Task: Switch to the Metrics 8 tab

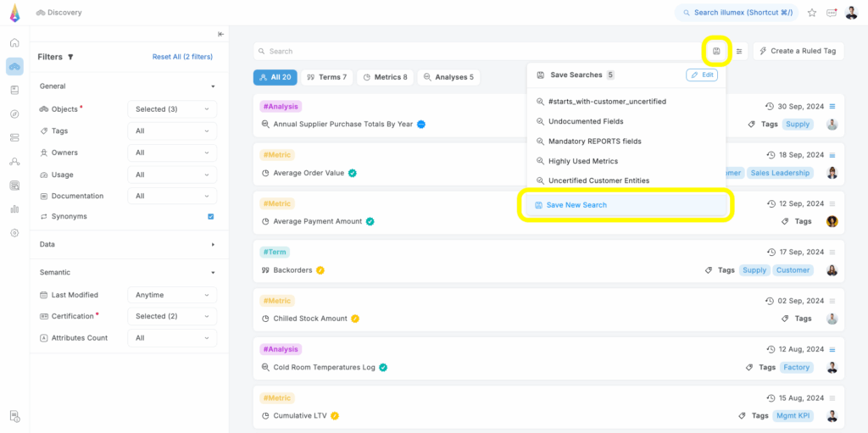Action: coord(385,77)
